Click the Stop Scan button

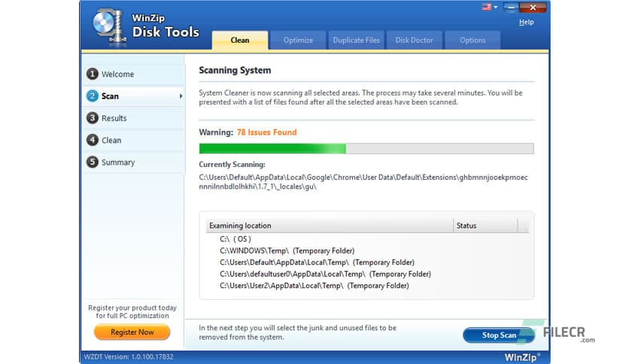click(x=499, y=335)
